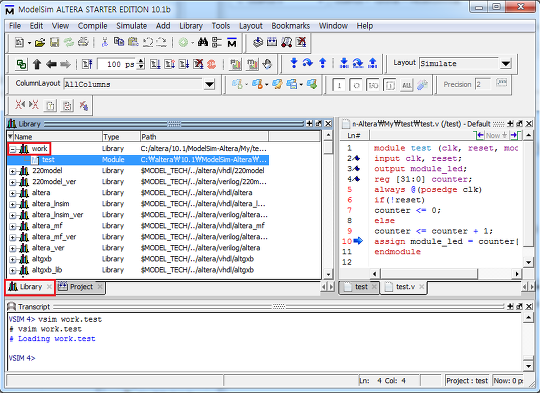Screen dimensions: 540x393
Task: Step into with first blue down arrow
Action: point(294,63)
